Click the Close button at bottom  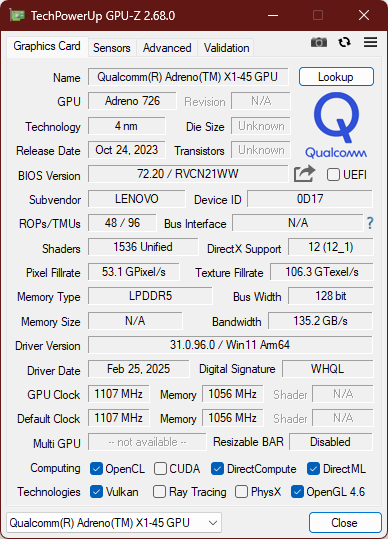tap(345, 523)
